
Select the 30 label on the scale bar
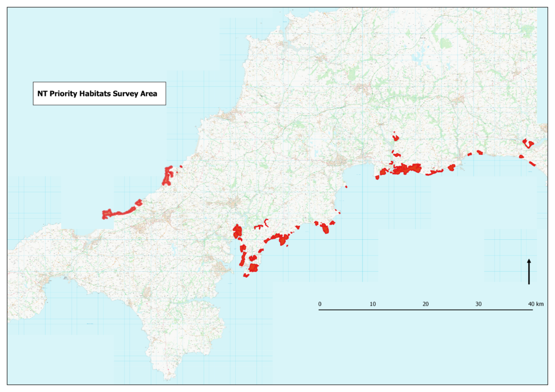pyautogui.click(x=479, y=304)
